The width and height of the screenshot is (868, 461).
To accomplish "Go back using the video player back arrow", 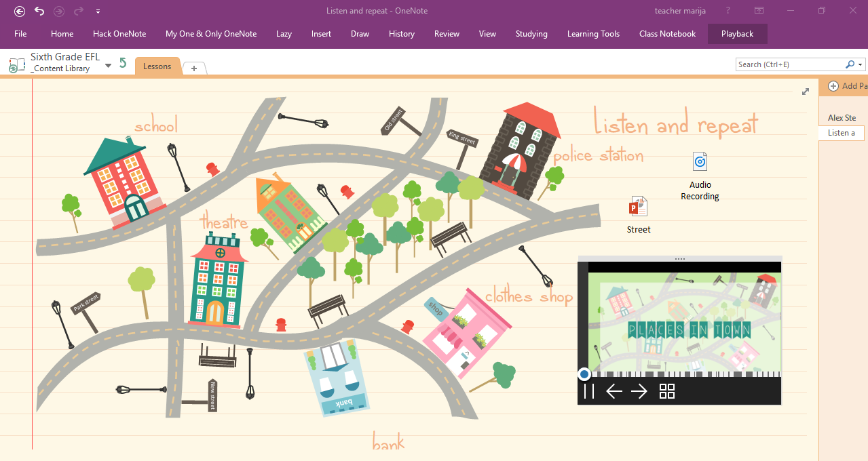I will [614, 391].
